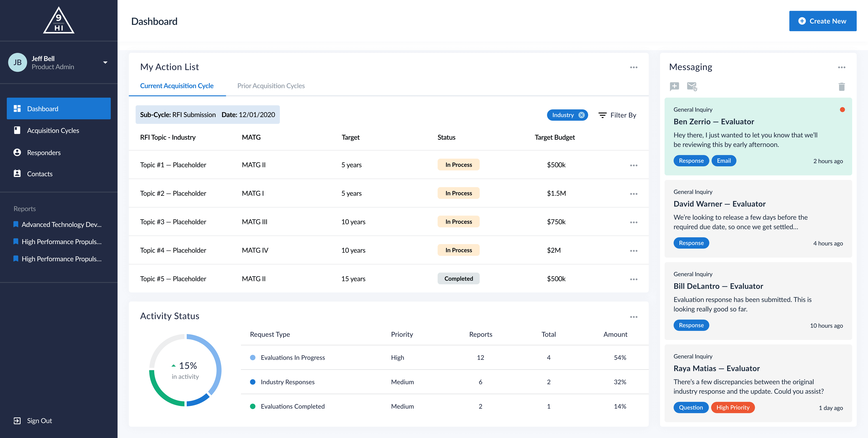The width and height of the screenshot is (868, 438).
Task: Open the Filter By options
Action: (x=617, y=115)
